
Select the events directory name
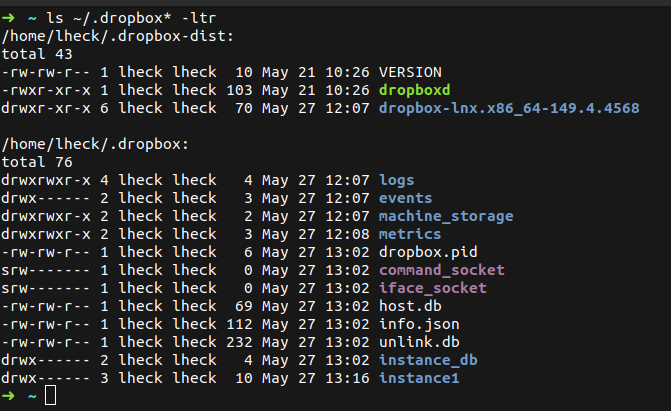pos(405,198)
